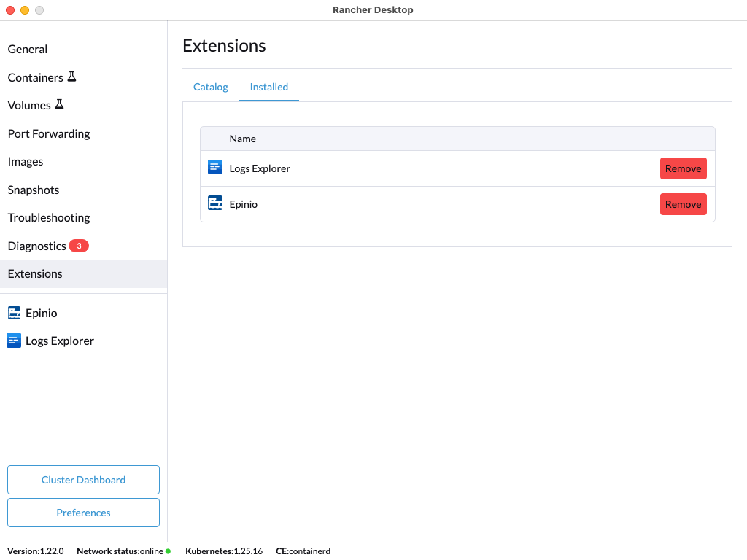The height and width of the screenshot is (560, 747).
Task: Go to the General section
Action: (x=28, y=49)
